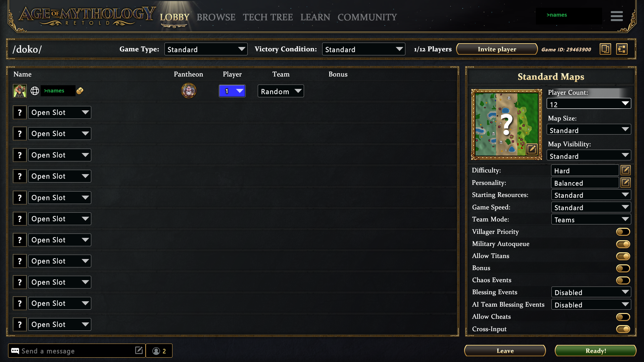Open the hamburger menu icon
This screenshot has width=644, height=362.
[x=617, y=16]
